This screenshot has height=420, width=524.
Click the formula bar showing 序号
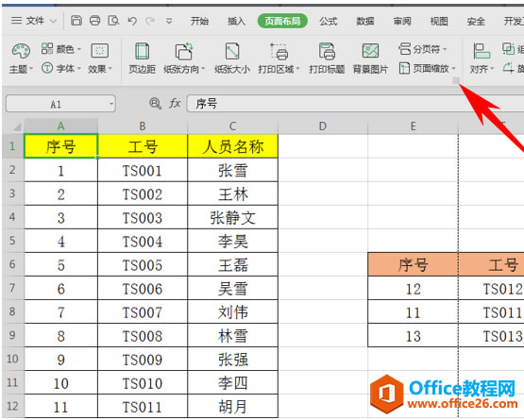[355, 104]
